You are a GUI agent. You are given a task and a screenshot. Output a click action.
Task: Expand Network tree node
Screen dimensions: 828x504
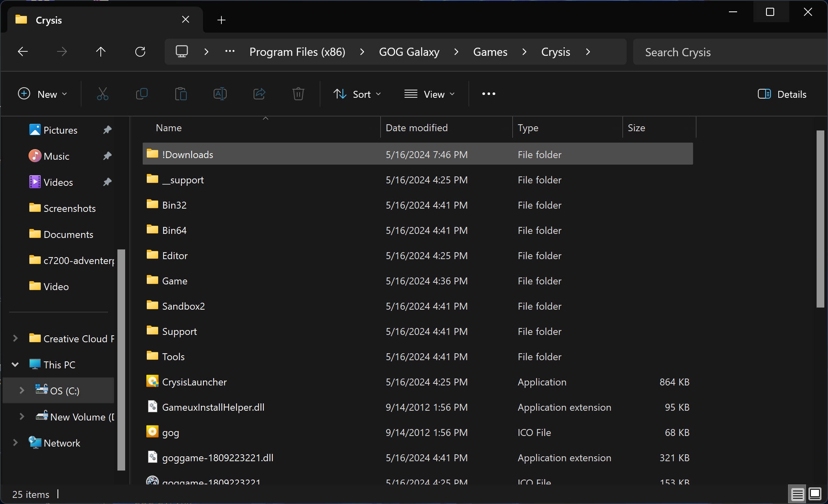click(15, 442)
